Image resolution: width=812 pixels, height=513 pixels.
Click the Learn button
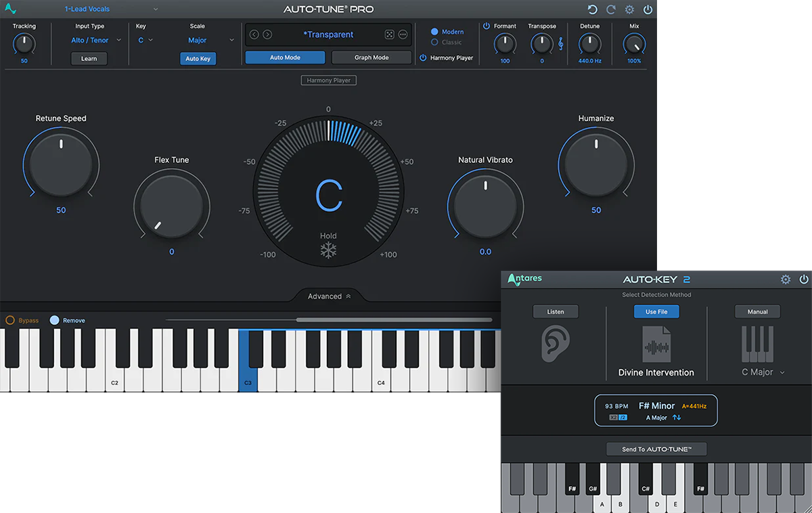[89, 59]
